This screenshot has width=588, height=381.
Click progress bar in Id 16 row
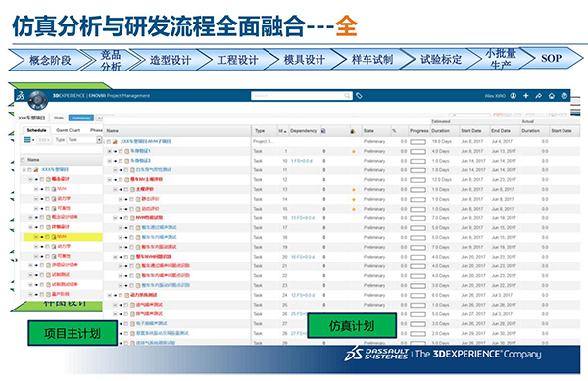pyautogui.click(x=417, y=218)
